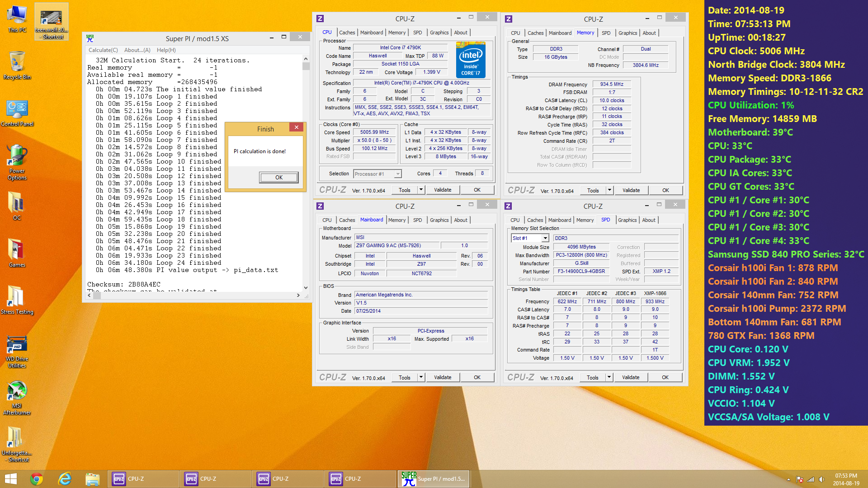
Task: Open Unforgetta Shortcut desktop icon
Action: pyautogui.click(x=17, y=445)
